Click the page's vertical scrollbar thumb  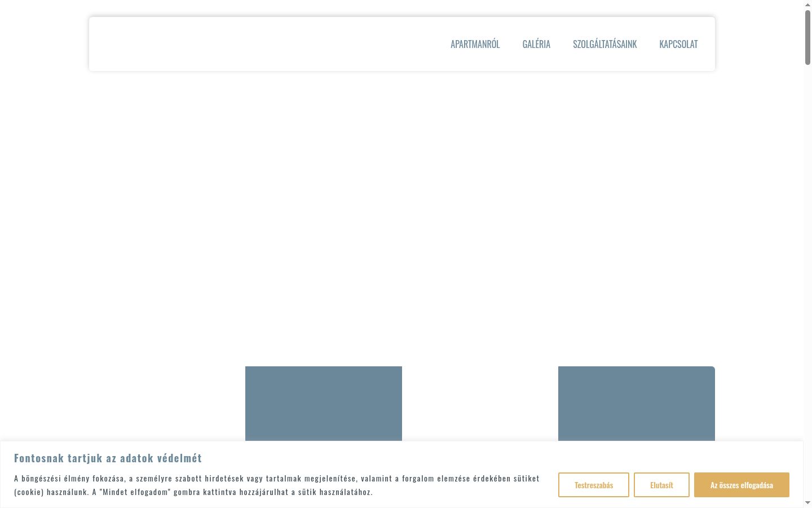[x=807, y=37]
